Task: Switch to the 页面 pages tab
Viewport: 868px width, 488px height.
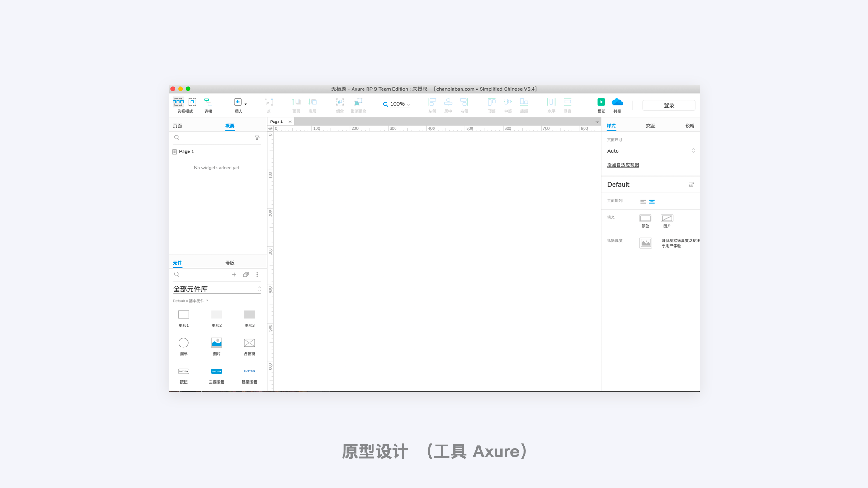Action: (177, 126)
